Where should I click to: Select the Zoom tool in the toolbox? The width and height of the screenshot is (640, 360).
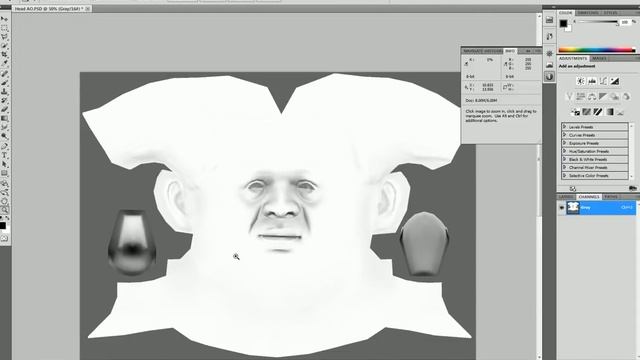click(x=4, y=210)
